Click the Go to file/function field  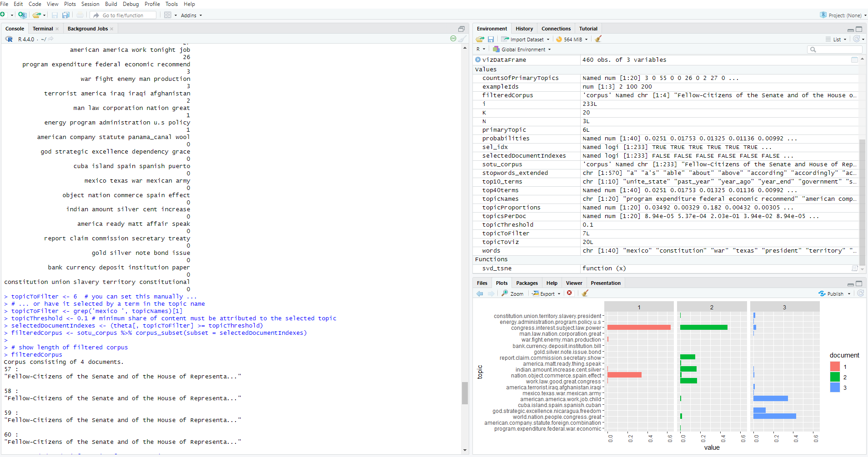123,15
